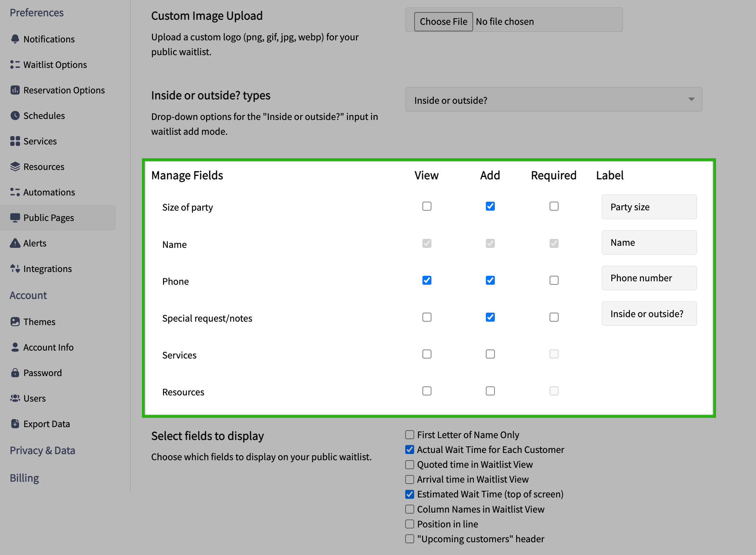Open the Integrations menu item
Screen dimensions: 756x555
47,269
